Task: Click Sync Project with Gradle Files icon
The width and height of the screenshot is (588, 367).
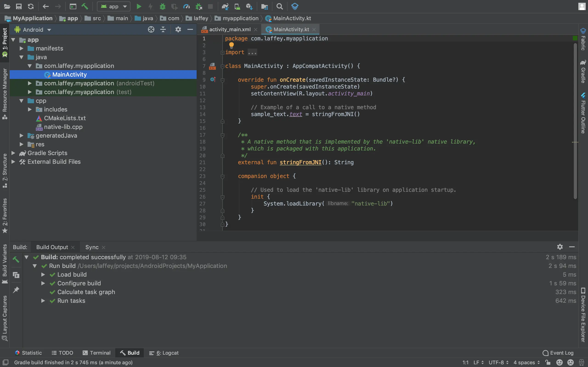Action: [225, 7]
